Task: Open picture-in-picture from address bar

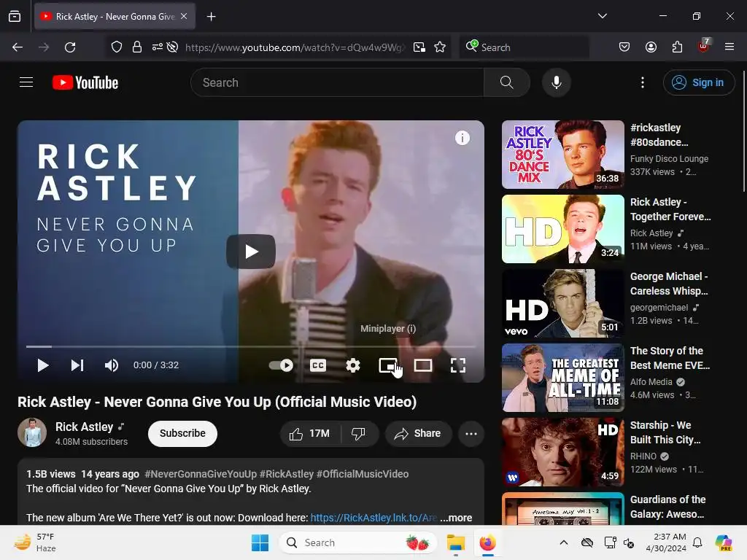Action: 419,47
